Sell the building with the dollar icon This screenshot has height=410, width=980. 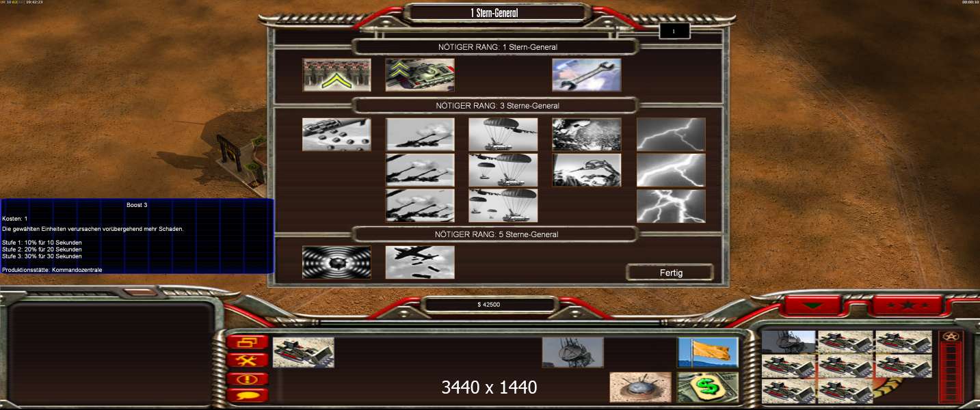708,387
